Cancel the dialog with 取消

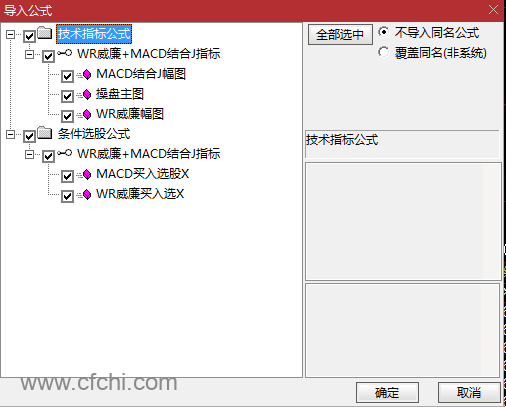point(469,393)
